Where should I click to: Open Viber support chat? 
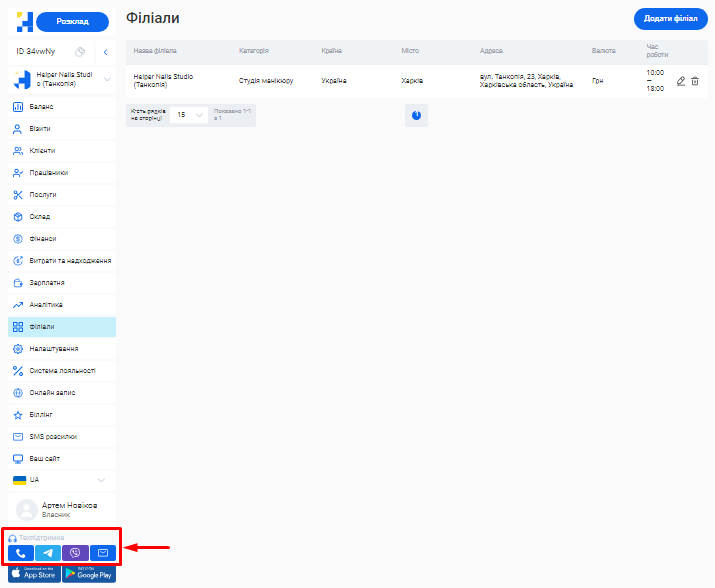coord(75,553)
